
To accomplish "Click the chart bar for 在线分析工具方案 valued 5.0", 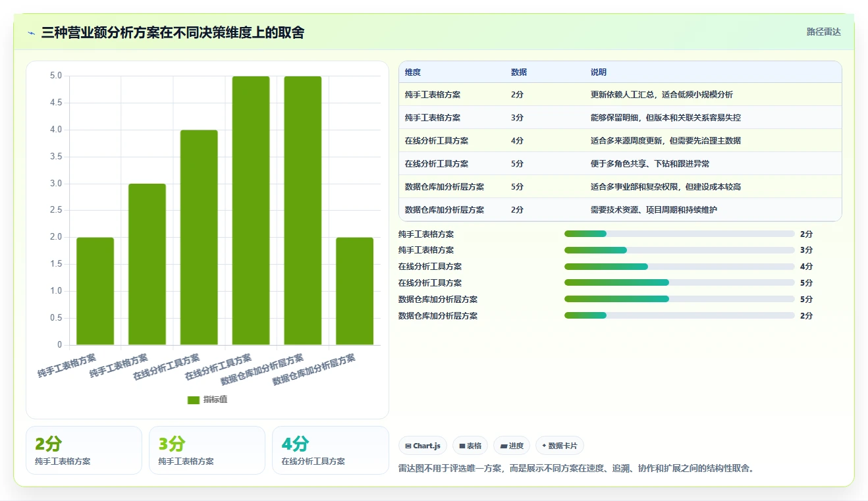I will [251, 211].
